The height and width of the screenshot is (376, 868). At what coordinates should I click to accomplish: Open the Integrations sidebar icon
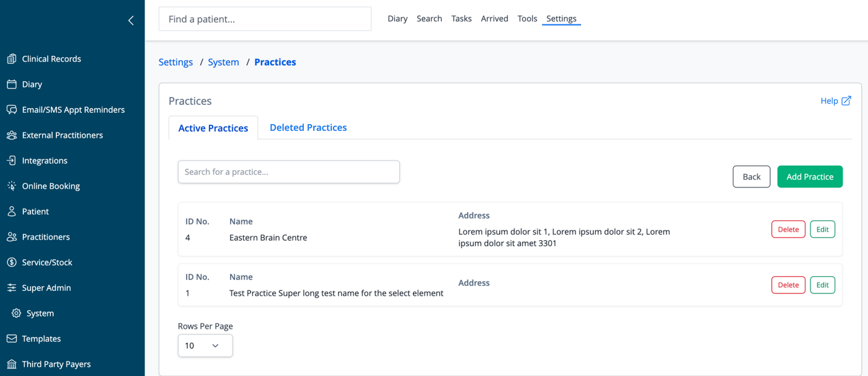click(x=12, y=161)
